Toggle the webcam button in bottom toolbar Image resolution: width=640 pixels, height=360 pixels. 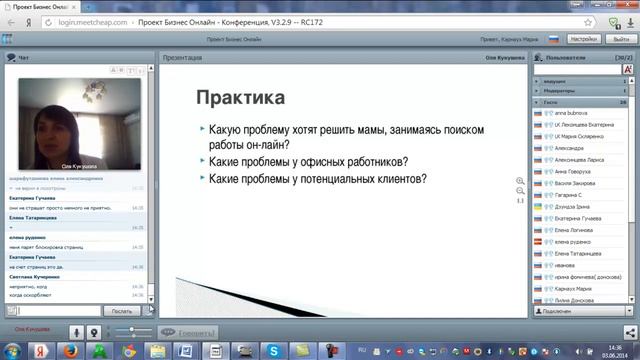click(x=94, y=333)
